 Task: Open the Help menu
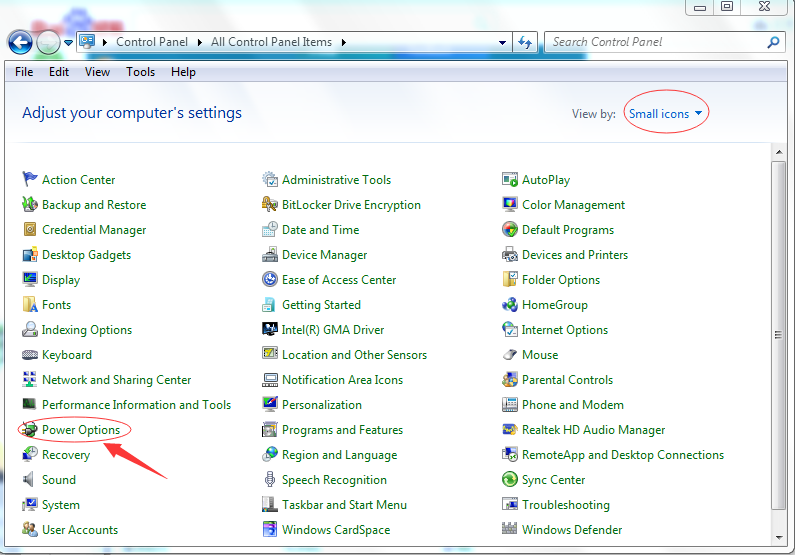183,72
